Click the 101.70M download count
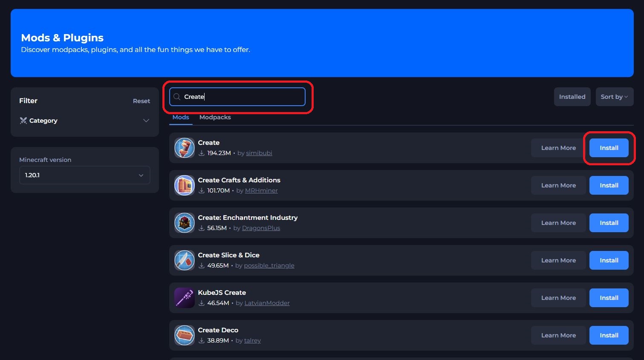The width and height of the screenshot is (644, 360). [219, 190]
